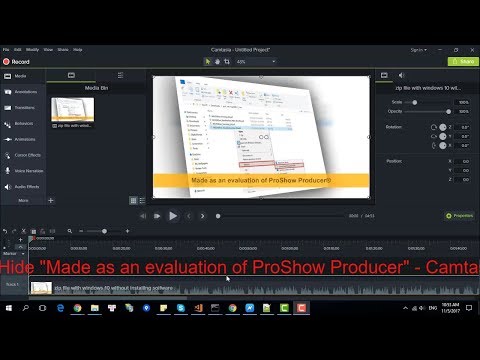Split clip at playhead

(52, 231)
